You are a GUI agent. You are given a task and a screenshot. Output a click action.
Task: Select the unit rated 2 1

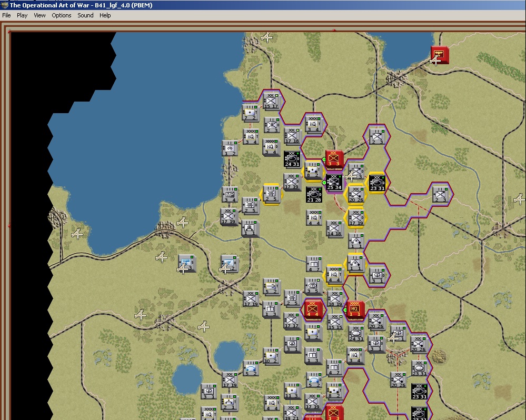tap(230, 403)
